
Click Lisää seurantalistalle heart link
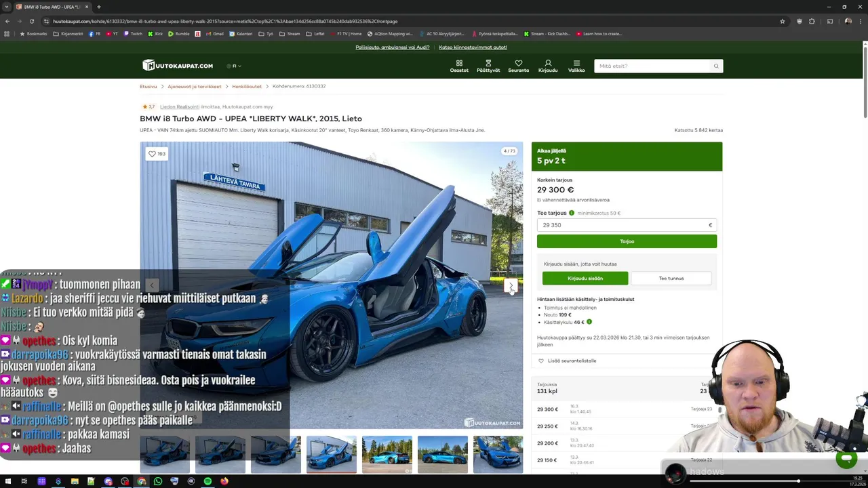click(x=567, y=361)
